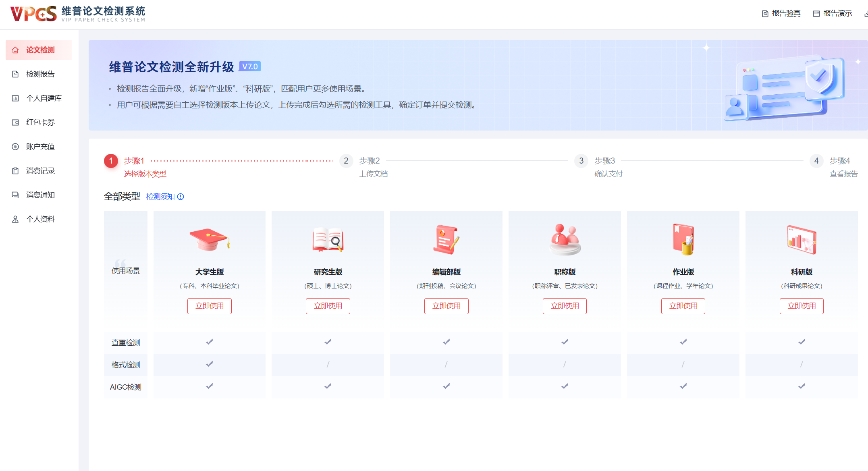The height and width of the screenshot is (471, 868).
Task: Click step 2 上传文档 indicator
Action: coord(346,161)
